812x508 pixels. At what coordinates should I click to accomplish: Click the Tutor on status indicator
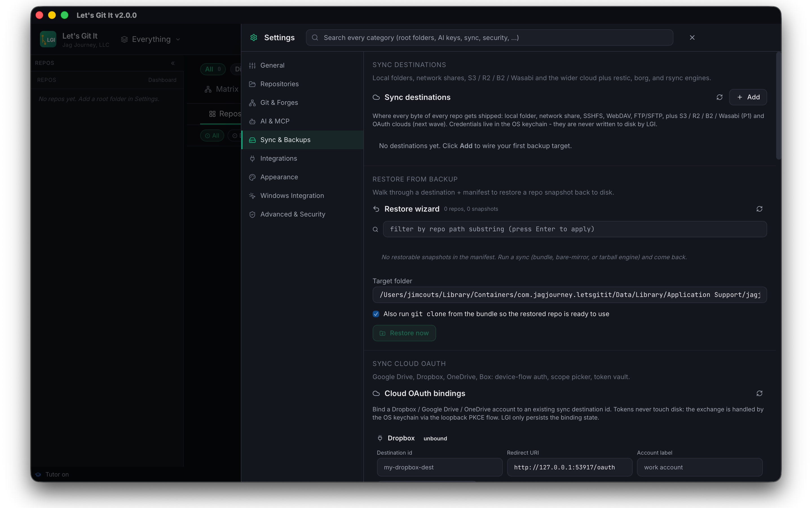(x=52, y=474)
